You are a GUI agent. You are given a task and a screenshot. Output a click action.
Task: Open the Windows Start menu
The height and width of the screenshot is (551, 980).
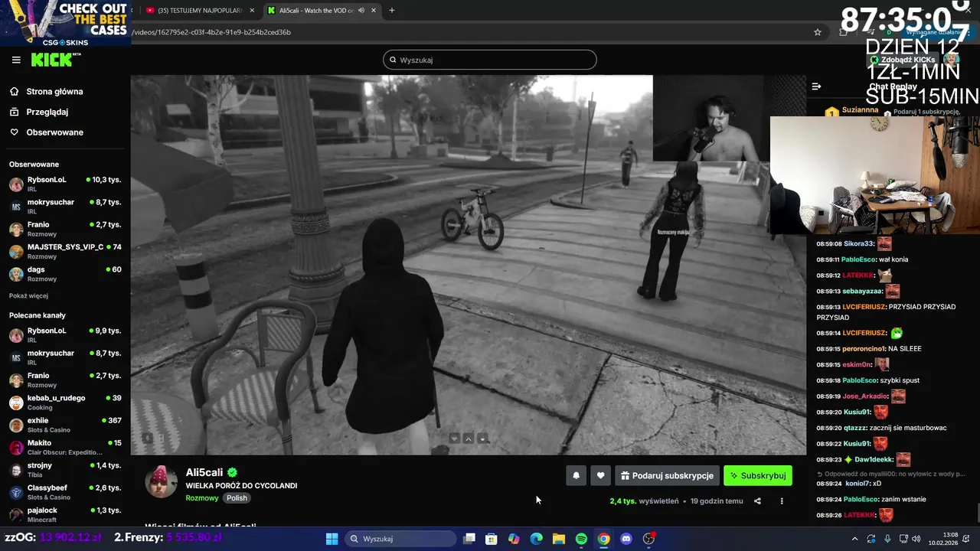[x=332, y=539]
